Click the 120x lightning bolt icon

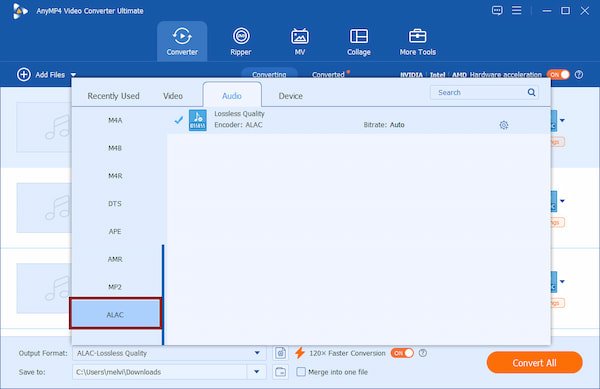(300, 353)
